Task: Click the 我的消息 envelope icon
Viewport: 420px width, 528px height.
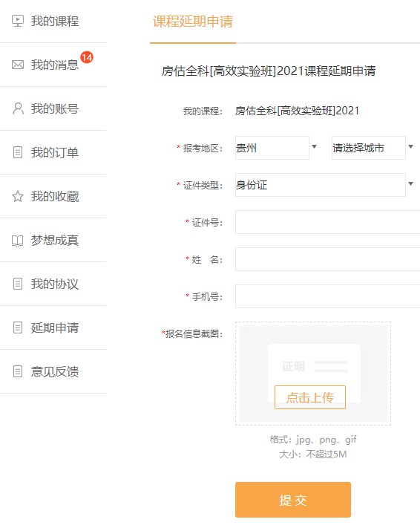Action: pos(18,65)
